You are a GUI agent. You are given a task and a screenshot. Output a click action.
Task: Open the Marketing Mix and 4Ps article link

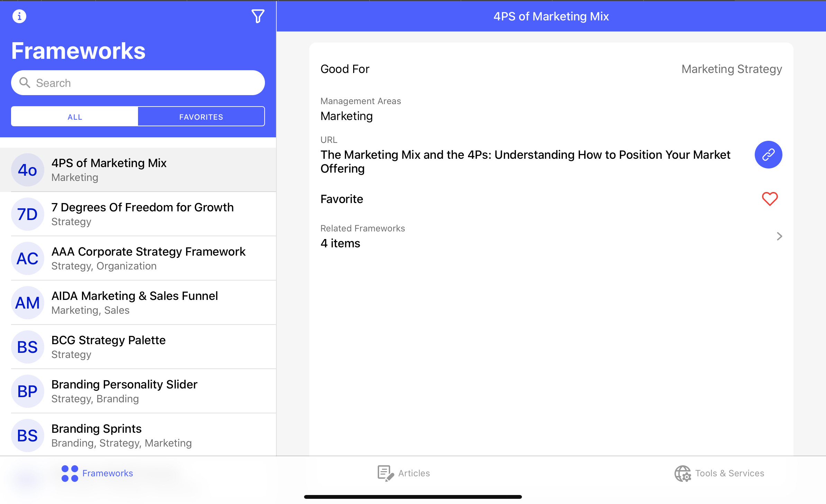pos(525,162)
